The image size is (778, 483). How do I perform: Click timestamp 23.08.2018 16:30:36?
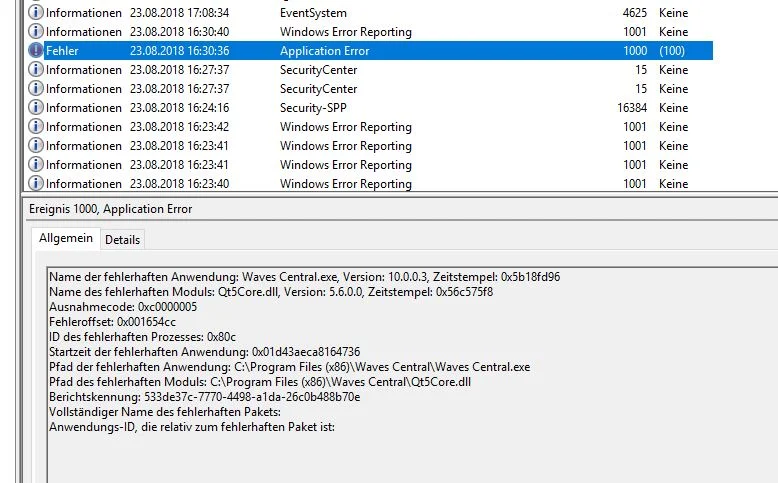pyautogui.click(x=180, y=51)
